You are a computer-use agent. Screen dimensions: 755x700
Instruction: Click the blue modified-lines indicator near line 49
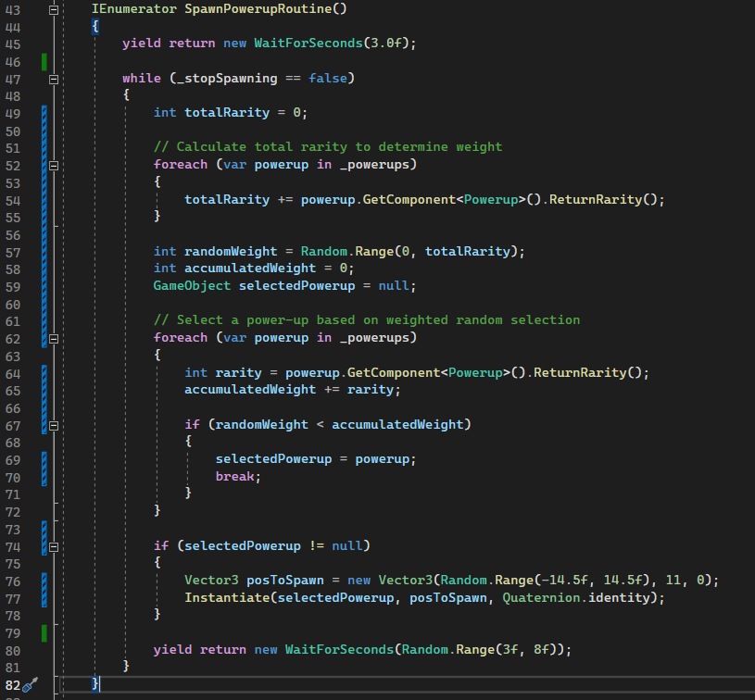click(x=44, y=112)
